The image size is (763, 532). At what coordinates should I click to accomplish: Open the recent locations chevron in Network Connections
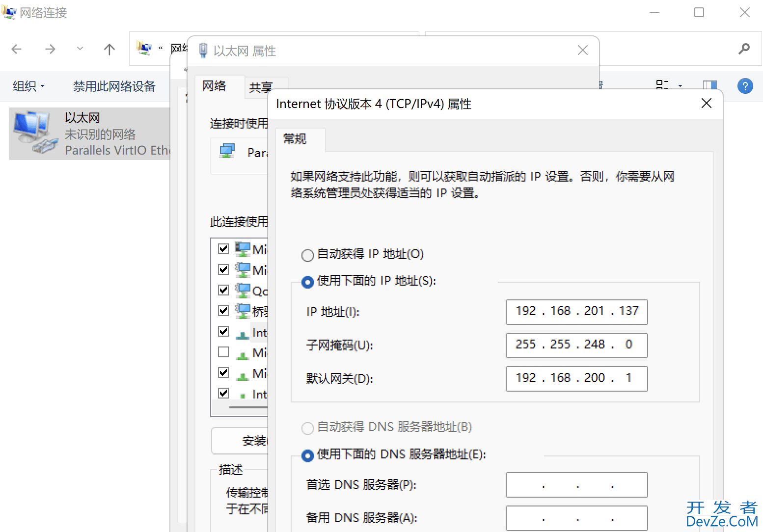pos(80,49)
